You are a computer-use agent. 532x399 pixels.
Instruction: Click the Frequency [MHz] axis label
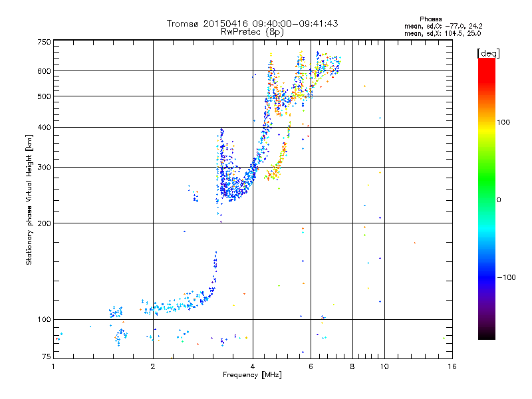pos(252,376)
